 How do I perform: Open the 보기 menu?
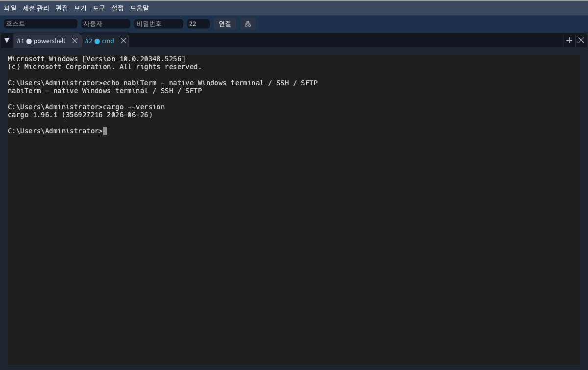[80, 8]
